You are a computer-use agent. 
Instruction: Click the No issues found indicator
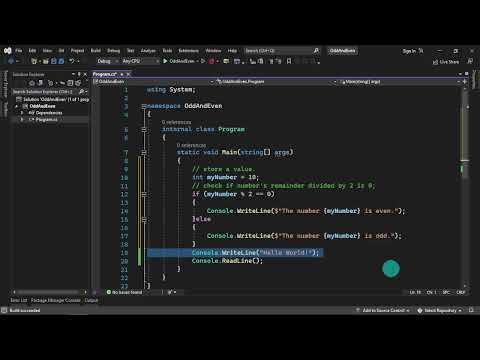(124, 292)
